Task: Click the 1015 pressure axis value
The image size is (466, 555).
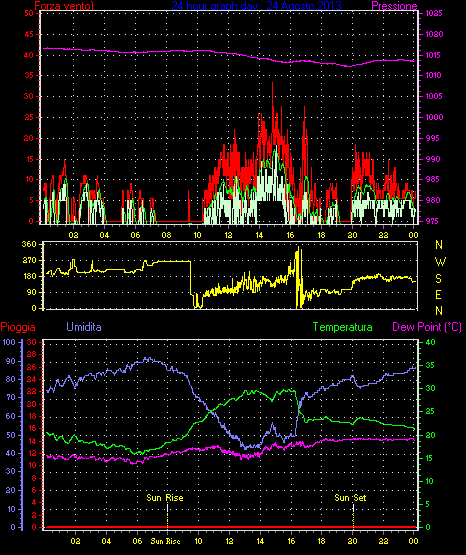Action: 434,55
